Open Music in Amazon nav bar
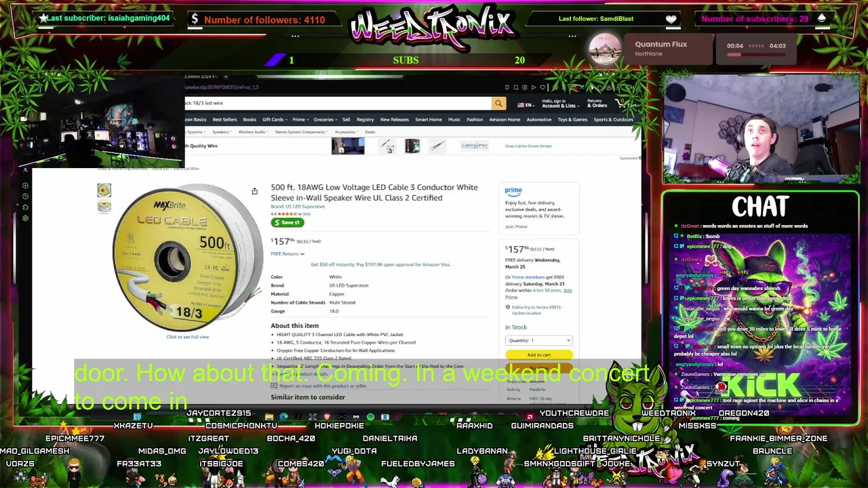The image size is (868, 488). [x=454, y=119]
